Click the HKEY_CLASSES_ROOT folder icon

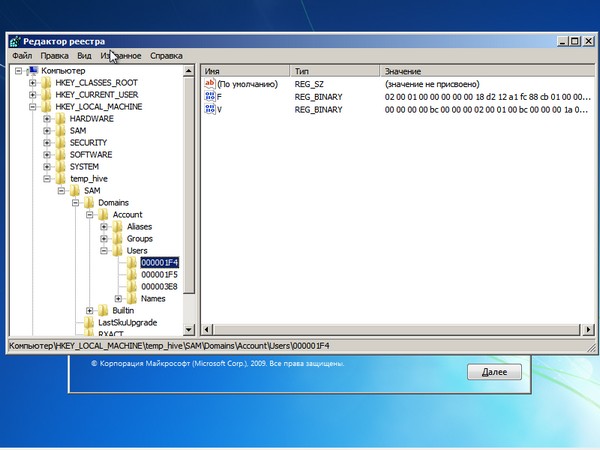pyautogui.click(x=47, y=83)
